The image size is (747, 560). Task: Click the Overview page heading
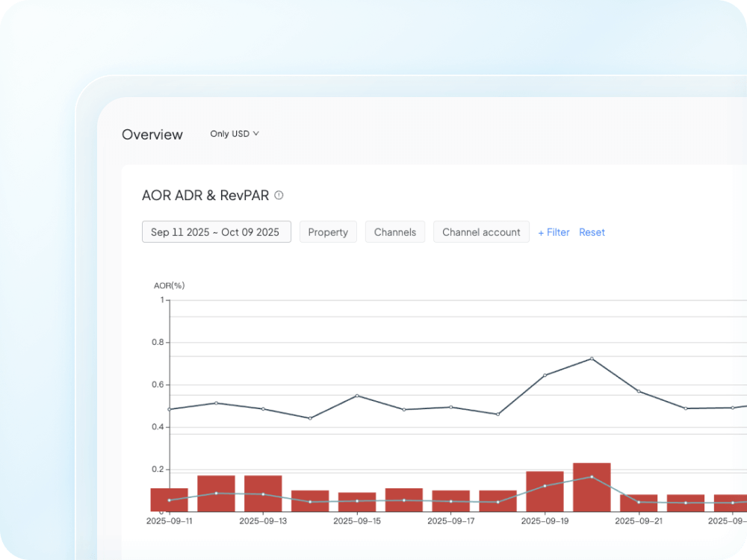click(152, 134)
